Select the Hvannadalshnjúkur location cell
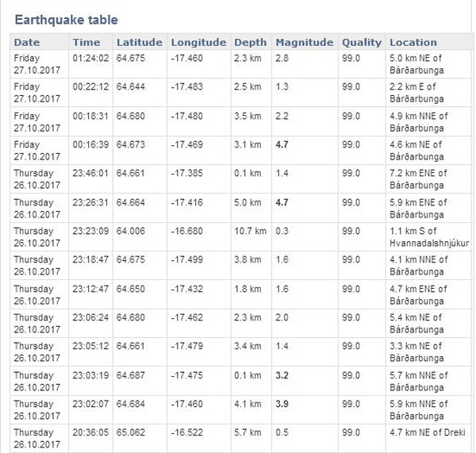 (x=428, y=236)
